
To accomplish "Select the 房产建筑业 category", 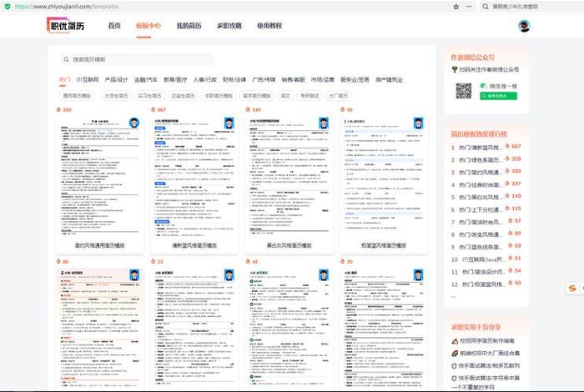I will coord(389,80).
